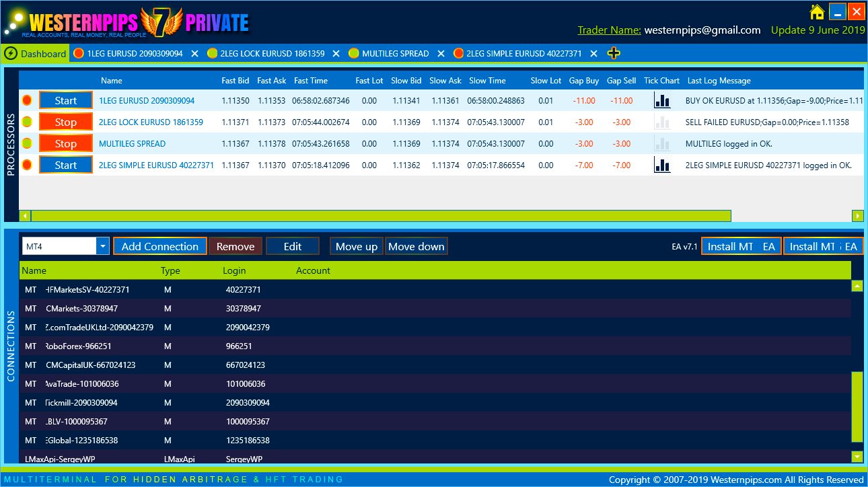Click connections scrollbar down arrow
This screenshot has width=868, height=487.
857,457
